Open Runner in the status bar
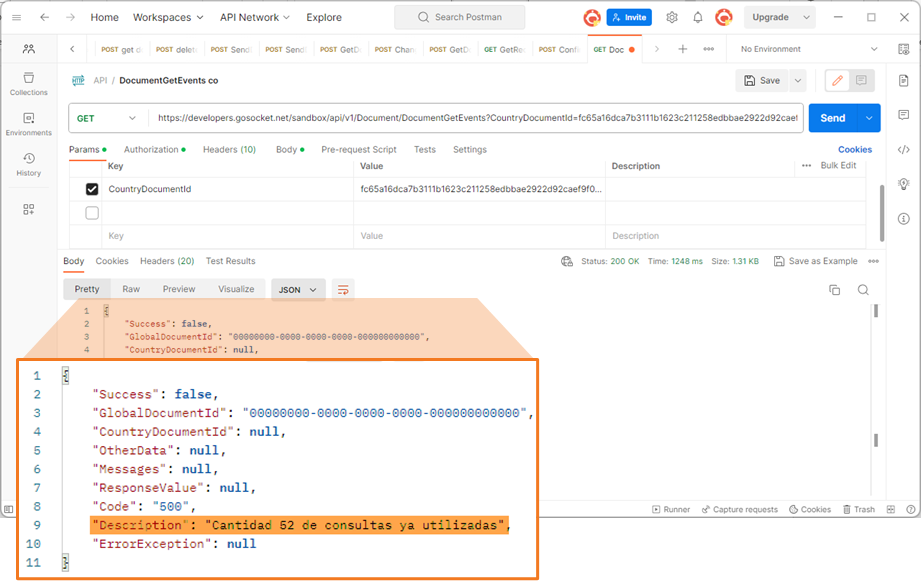The height and width of the screenshot is (581, 921). [x=671, y=510]
